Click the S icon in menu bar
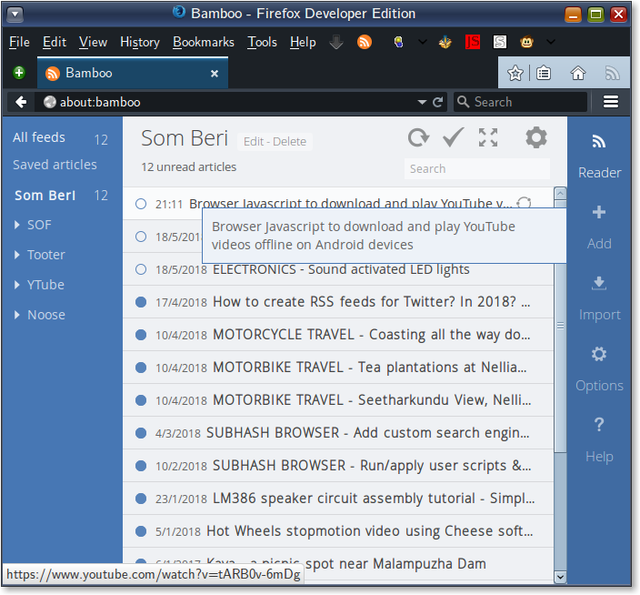 click(x=500, y=42)
